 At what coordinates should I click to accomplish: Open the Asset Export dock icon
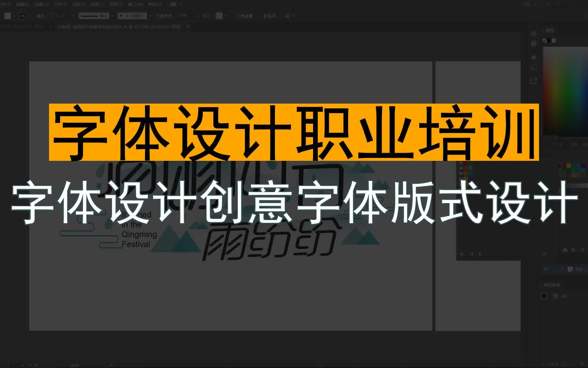pyautogui.click(x=534, y=81)
